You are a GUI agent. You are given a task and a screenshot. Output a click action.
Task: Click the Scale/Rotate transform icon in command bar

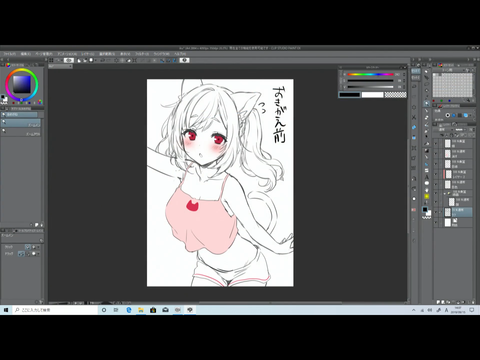point(134,60)
